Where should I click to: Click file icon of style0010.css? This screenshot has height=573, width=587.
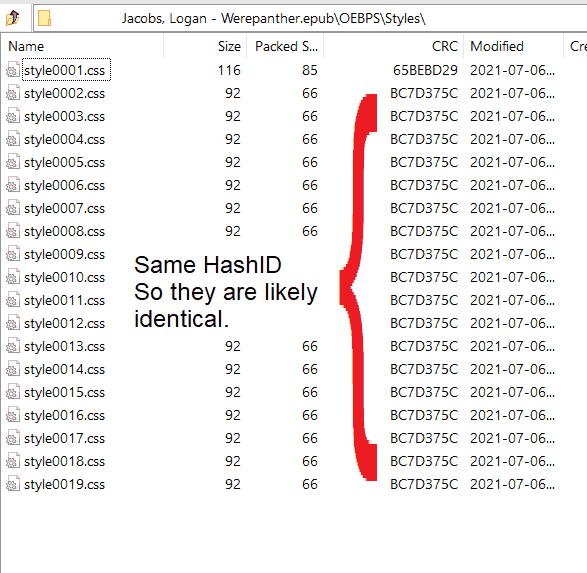[x=13, y=277]
